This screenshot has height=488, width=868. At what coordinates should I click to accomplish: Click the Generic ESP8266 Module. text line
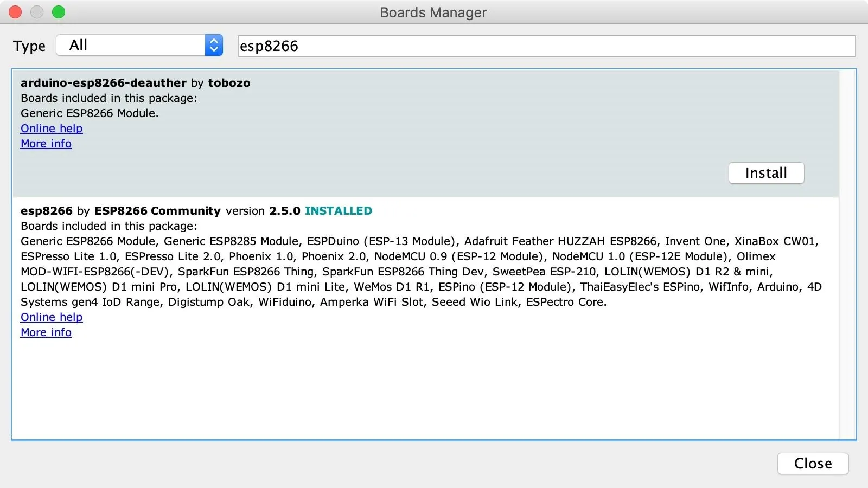pos(90,113)
